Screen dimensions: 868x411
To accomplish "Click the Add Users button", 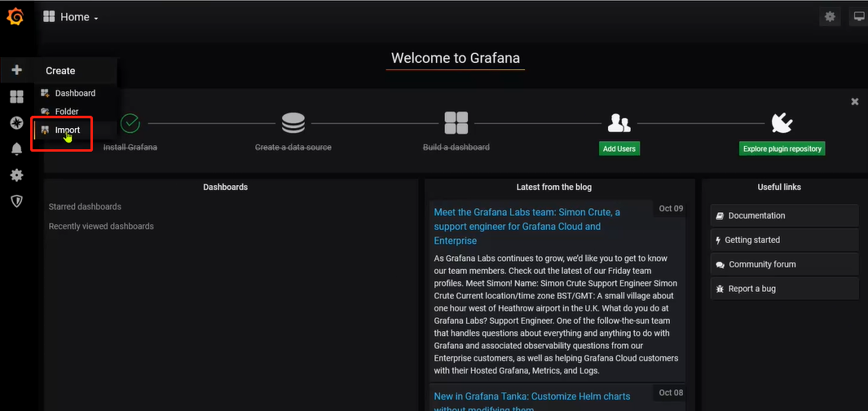I will pos(619,148).
